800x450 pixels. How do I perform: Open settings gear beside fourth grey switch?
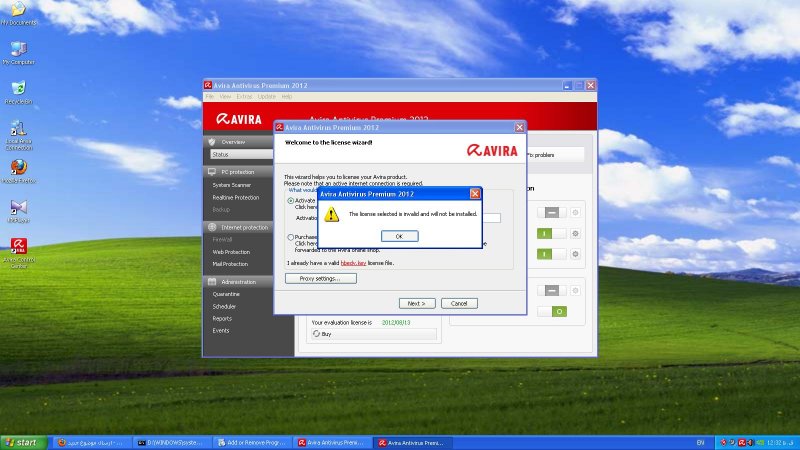click(x=575, y=291)
